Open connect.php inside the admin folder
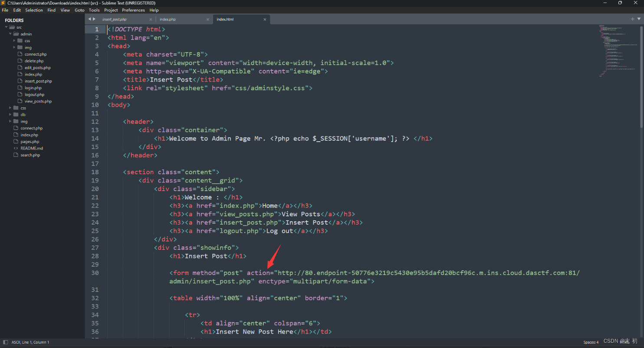 [x=36, y=54]
